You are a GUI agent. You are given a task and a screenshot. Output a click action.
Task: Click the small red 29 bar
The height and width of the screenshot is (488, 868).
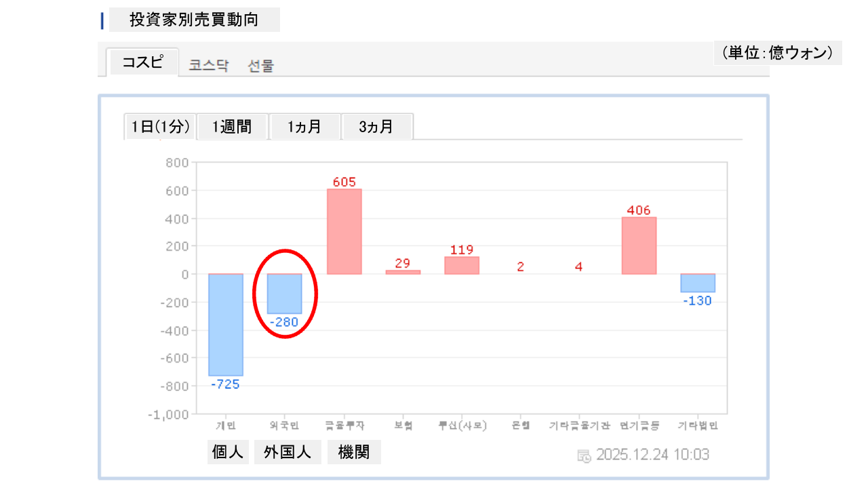pyautogui.click(x=403, y=272)
